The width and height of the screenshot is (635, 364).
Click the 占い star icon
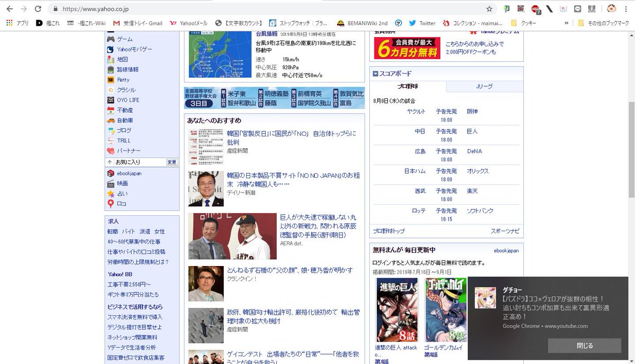[111, 193]
